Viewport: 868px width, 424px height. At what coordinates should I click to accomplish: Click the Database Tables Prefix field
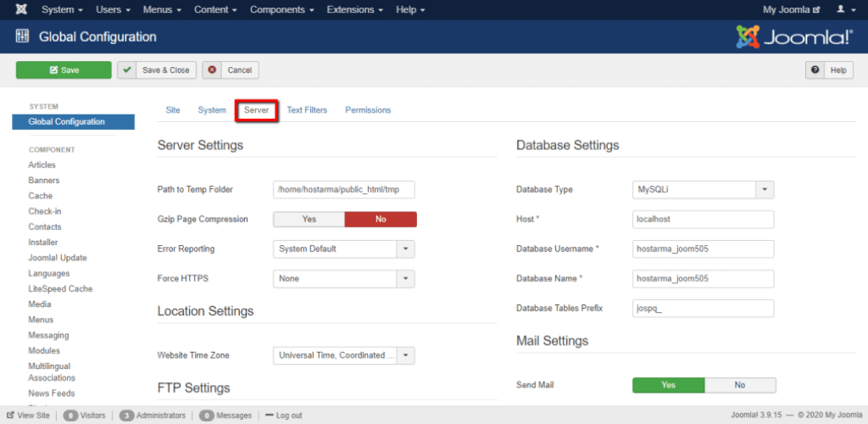[703, 309]
